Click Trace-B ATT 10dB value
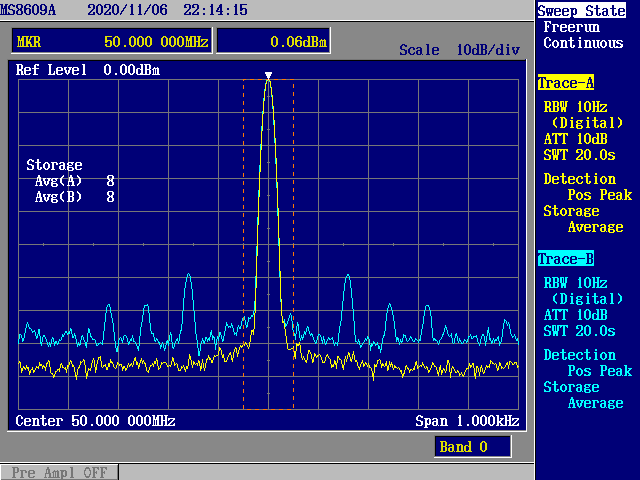Screen dimensions: 640x480 [x=576, y=315]
